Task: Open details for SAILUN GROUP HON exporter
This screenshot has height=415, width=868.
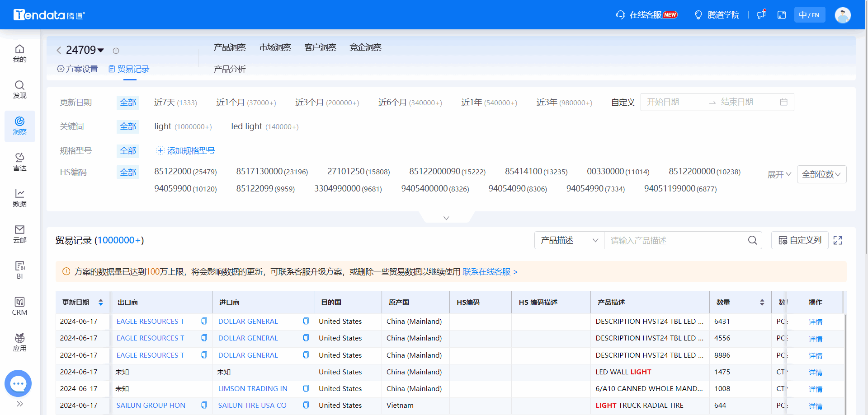Action: (151, 405)
